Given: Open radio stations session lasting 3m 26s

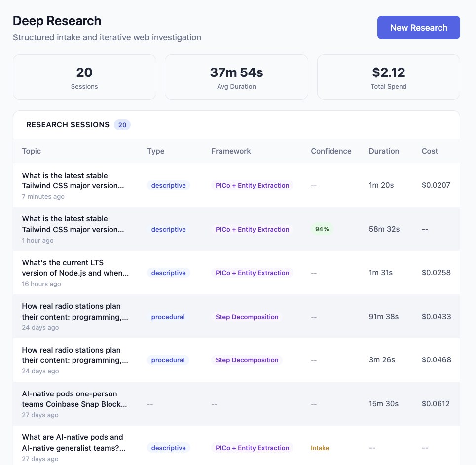Looking at the screenshot, I should pyautogui.click(x=236, y=360).
